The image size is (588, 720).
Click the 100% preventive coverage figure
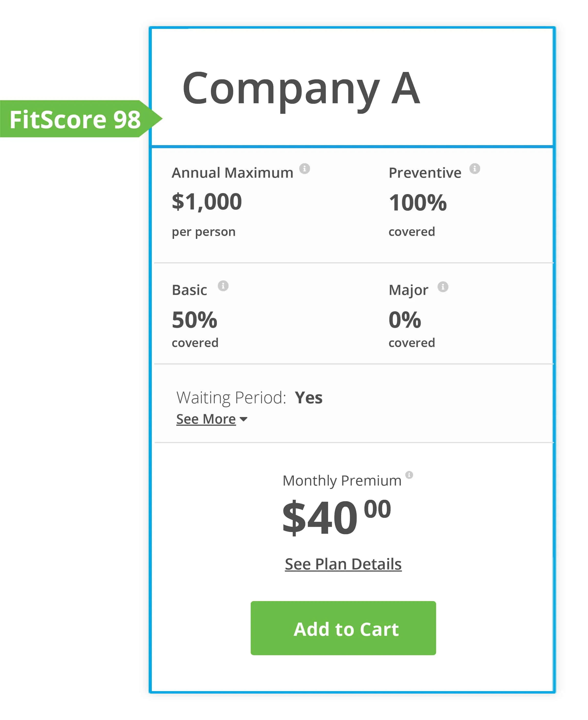coord(418,203)
